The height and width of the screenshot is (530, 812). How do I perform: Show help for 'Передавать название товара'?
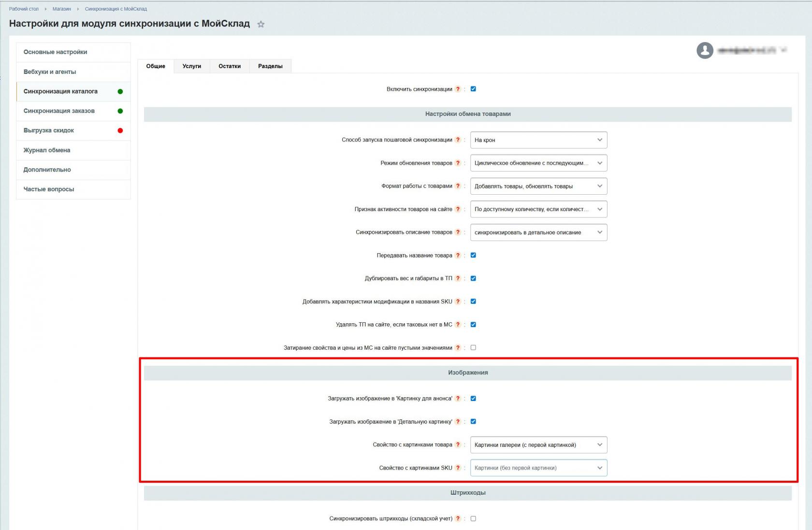pyautogui.click(x=458, y=256)
